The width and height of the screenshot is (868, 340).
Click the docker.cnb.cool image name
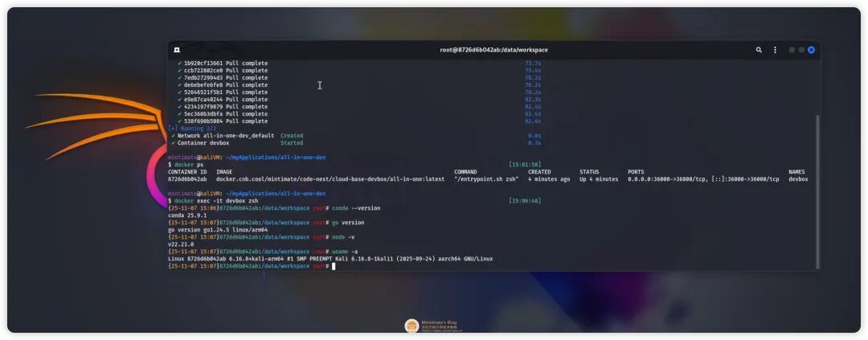tap(330, 179)
